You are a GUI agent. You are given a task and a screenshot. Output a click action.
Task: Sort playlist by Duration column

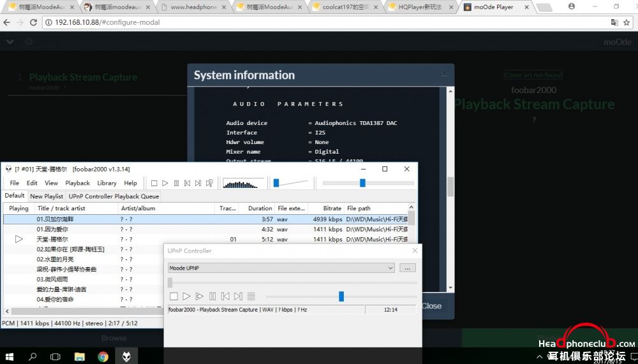coord(256,208)
